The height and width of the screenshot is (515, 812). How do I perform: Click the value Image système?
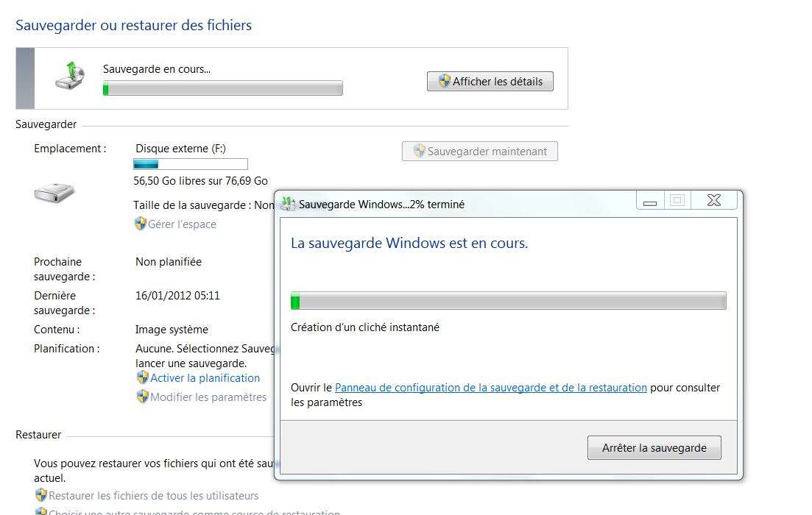point(172,330)
